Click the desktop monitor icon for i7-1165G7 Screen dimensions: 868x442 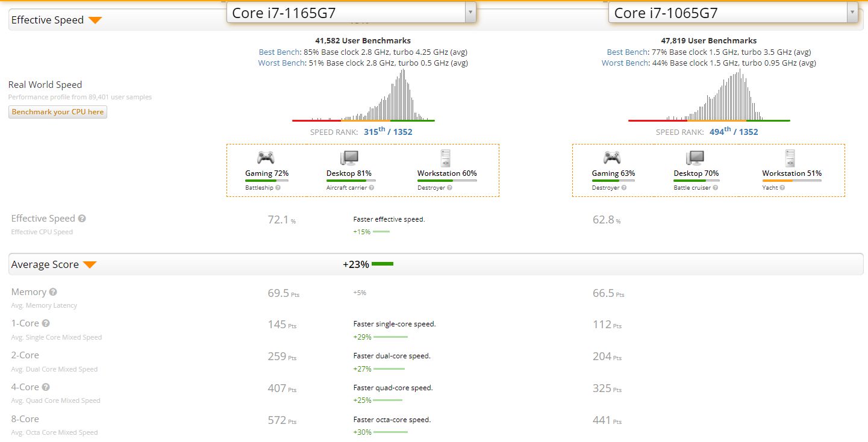click(x=349, y=158)
